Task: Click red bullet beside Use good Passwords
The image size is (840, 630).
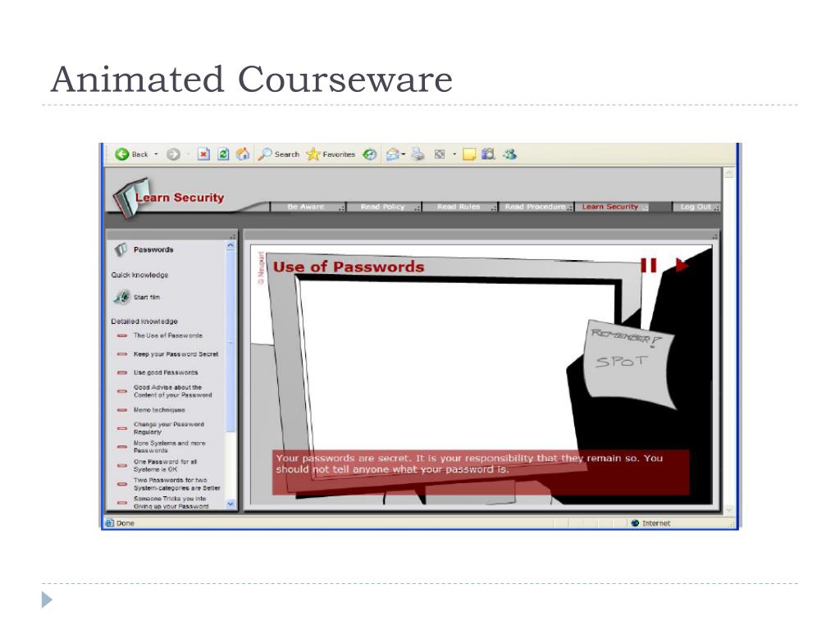Action: [122, 372]
